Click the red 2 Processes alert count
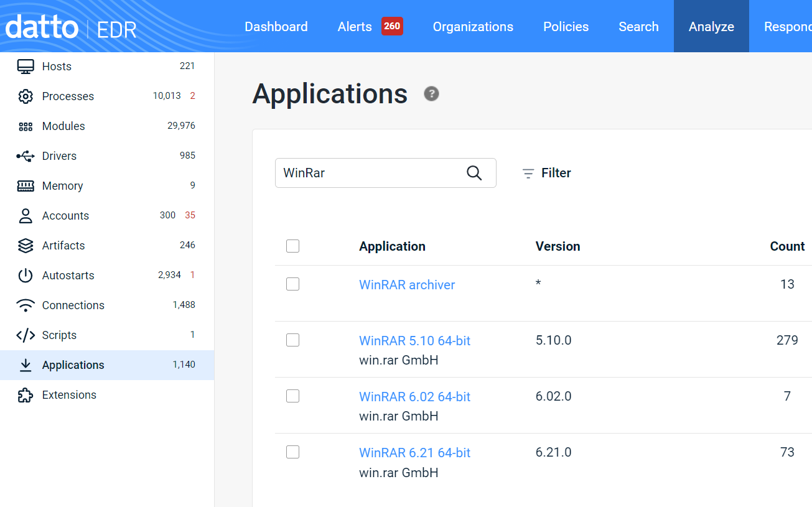Image resolution: width=812 pixels, height=507 pixels. pos(192,96)
